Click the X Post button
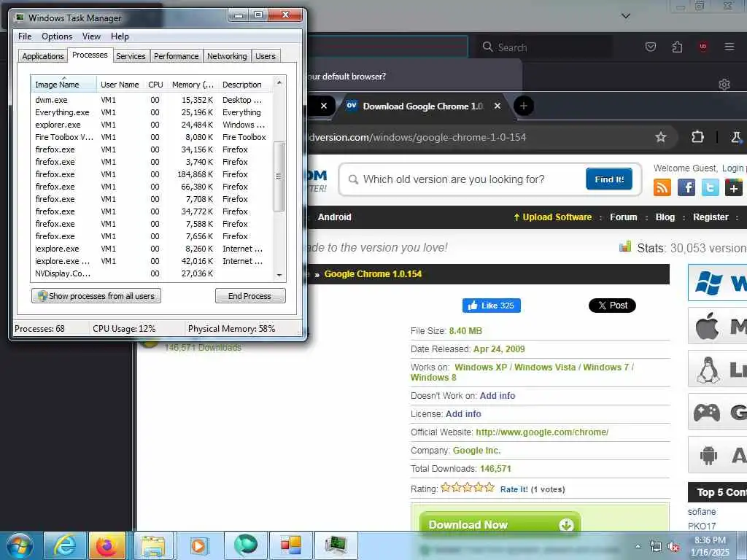 pyautogui.click(x=612, y=306)
